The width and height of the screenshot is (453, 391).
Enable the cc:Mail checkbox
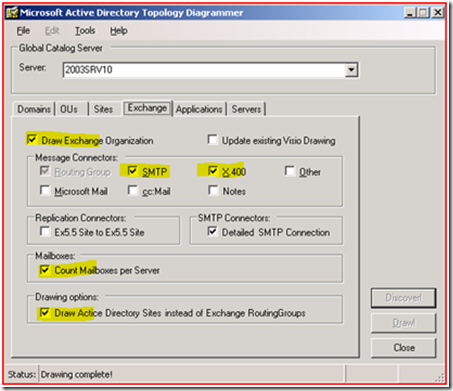point(132,190)
